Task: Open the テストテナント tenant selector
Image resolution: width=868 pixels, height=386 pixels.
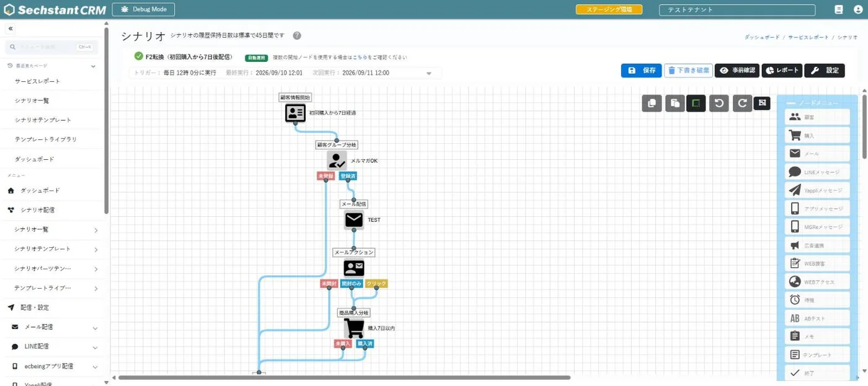Action: 737,10
